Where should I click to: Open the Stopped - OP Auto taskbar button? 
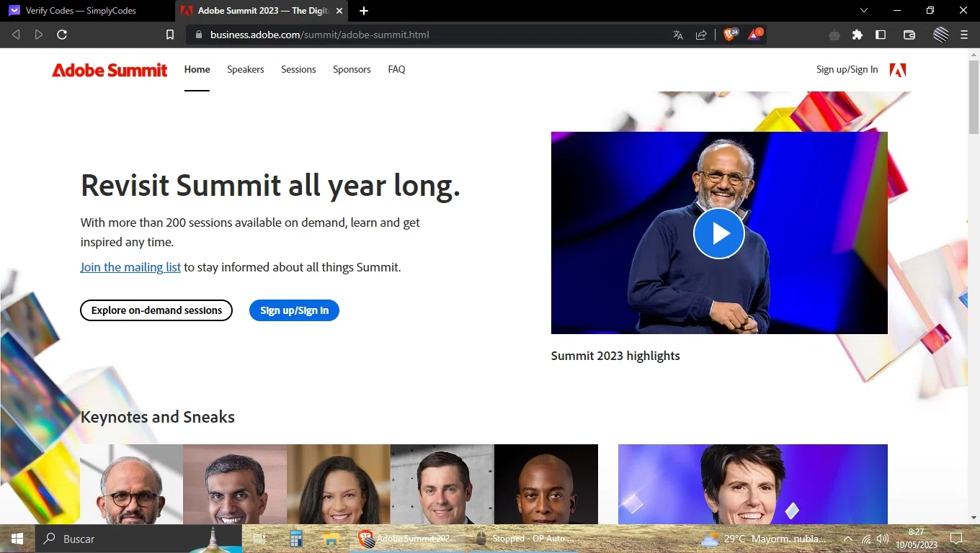pos(525,539)
